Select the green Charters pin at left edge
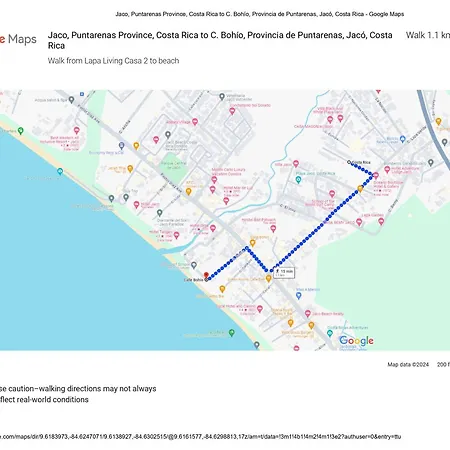This screenshot has height=450, width=450. (20, 131)
